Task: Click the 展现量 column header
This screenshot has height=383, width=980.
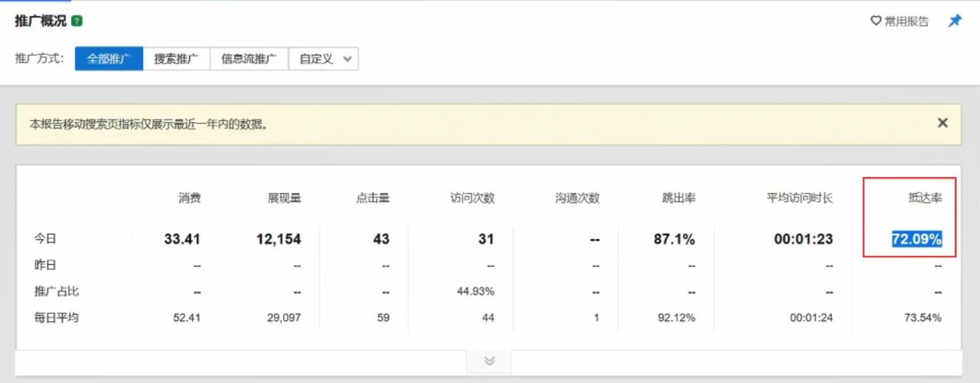Action: 284,198
